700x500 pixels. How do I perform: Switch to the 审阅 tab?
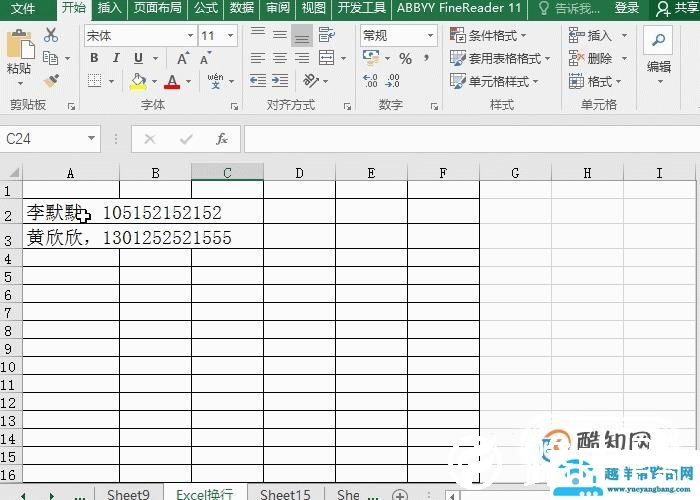click(x=278, y=8)
